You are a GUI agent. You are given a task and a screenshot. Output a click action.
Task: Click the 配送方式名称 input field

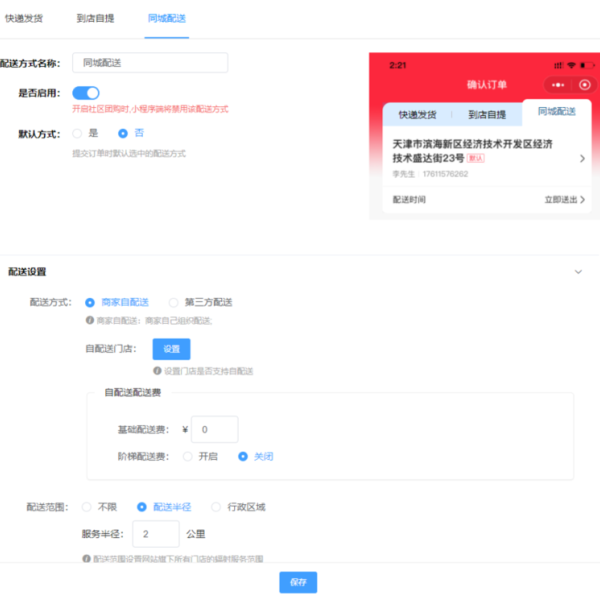pyautogui.click(x=150, y=63)
